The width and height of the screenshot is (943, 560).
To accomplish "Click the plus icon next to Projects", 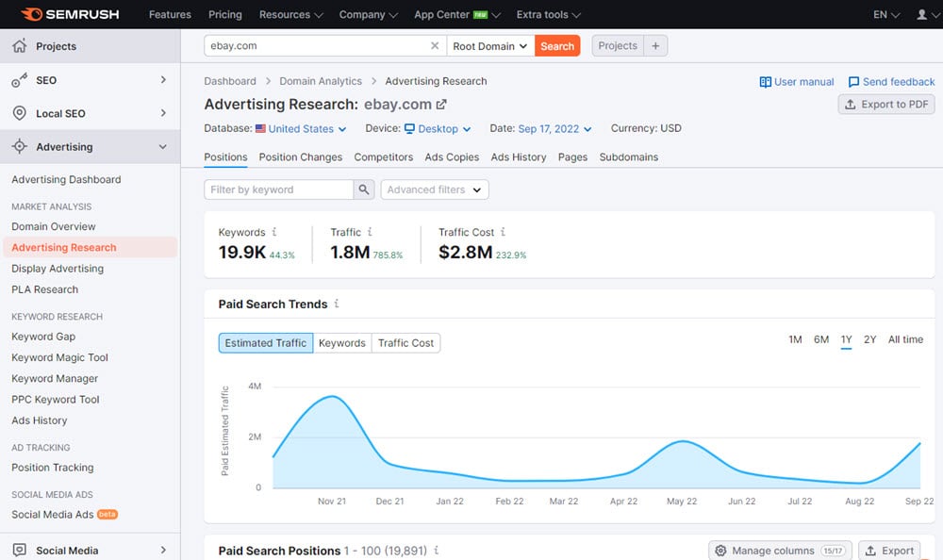I will 656,46.
